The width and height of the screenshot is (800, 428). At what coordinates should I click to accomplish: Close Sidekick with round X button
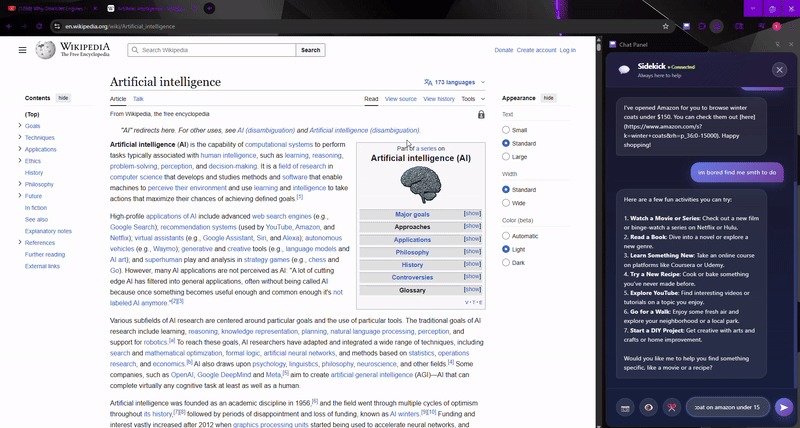click(779, 70)
